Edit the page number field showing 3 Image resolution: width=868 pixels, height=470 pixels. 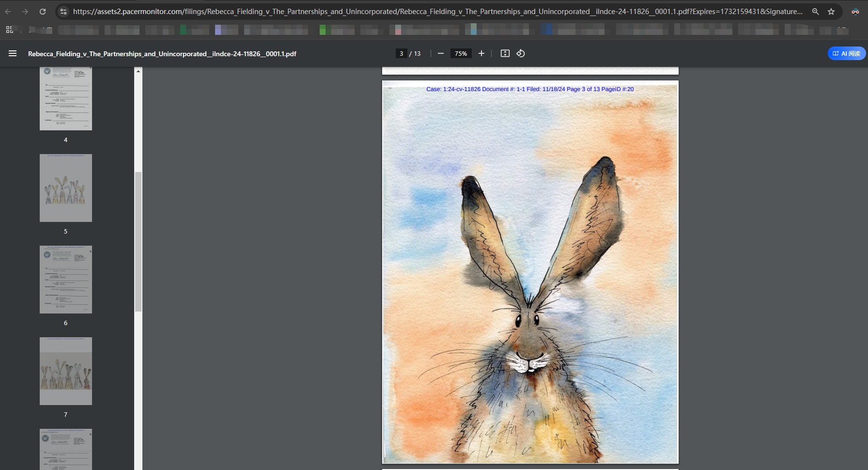click(x=401, y=54)
